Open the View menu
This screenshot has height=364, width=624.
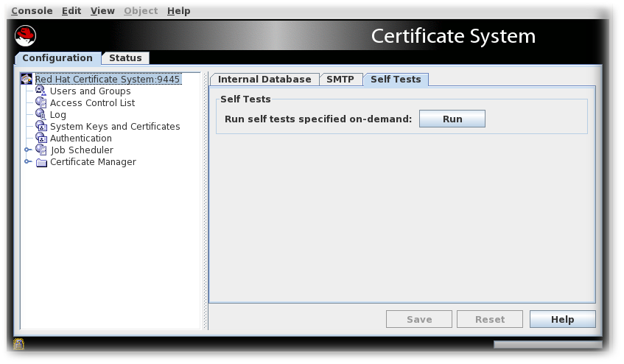coord(102,11)
